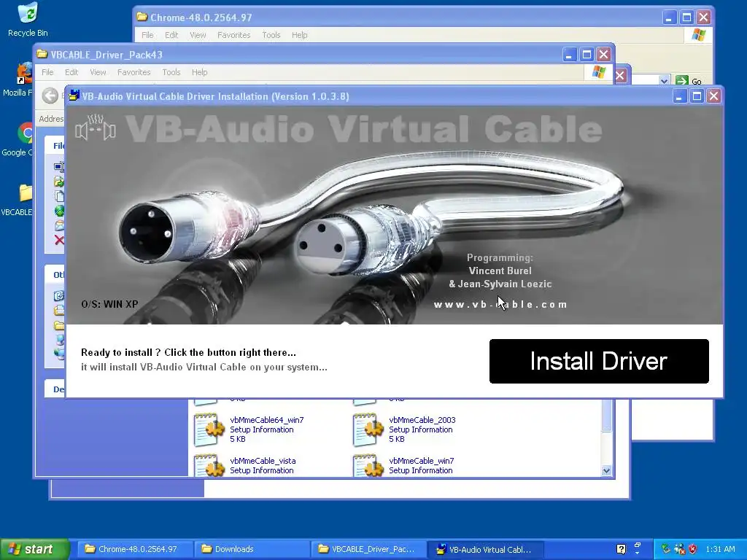The height and width of the screenshot is (560, 747).
Task: Click the globe publish icon in sidebar
Action: pos(59,211)
